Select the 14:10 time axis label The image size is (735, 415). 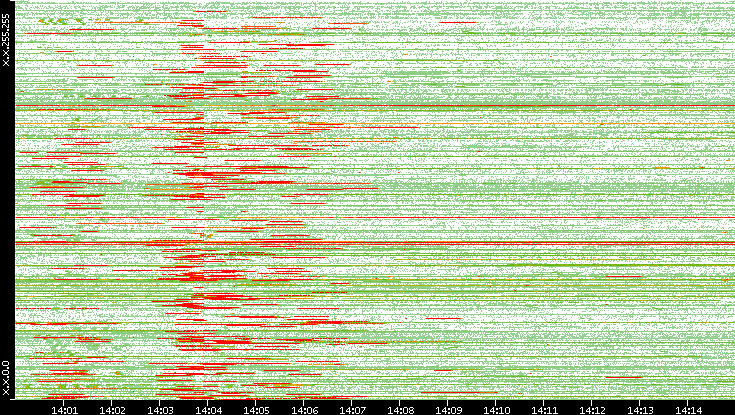click(x=495, y=410)
